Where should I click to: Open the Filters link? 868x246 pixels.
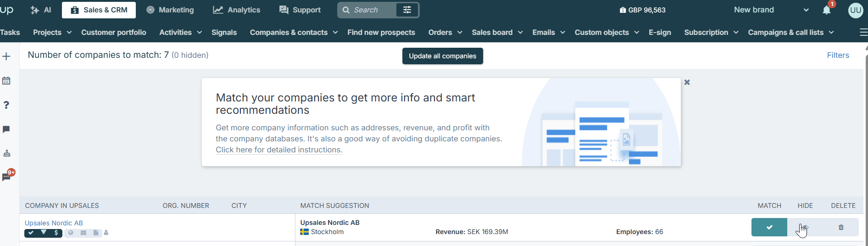click(x=838, y=55)
